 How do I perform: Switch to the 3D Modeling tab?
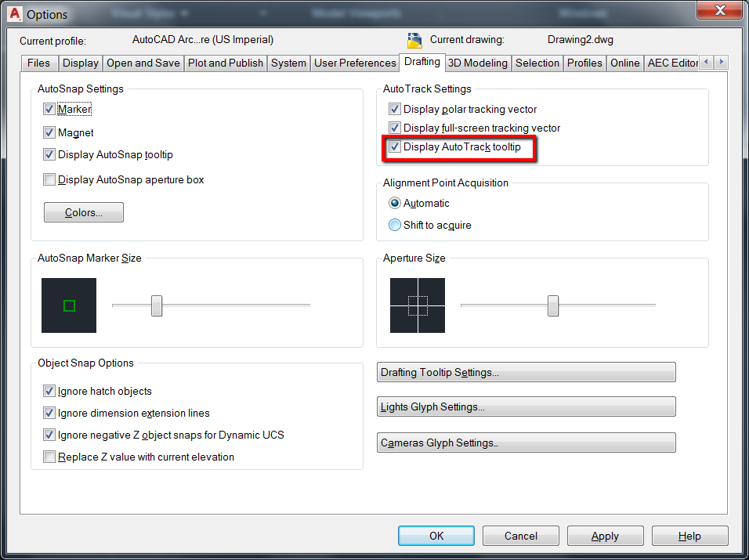point(477,63)
